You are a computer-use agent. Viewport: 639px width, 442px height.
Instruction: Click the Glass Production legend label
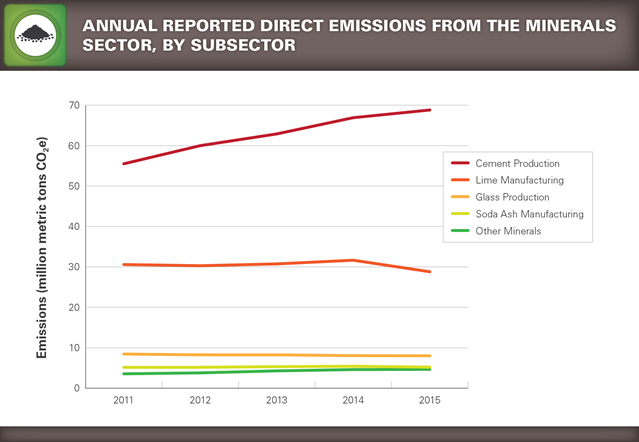pyautogui.click(x=513, y=197)
